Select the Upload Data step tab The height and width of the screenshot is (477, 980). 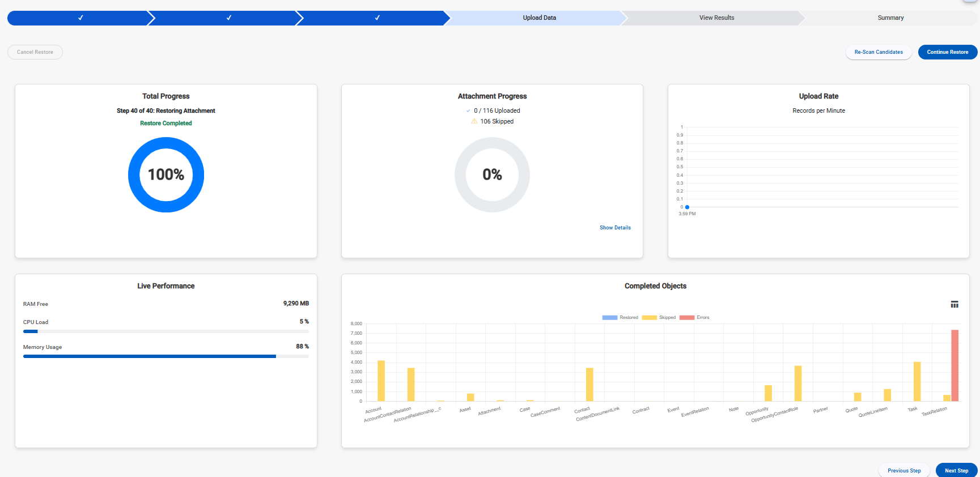click(539, 18)
